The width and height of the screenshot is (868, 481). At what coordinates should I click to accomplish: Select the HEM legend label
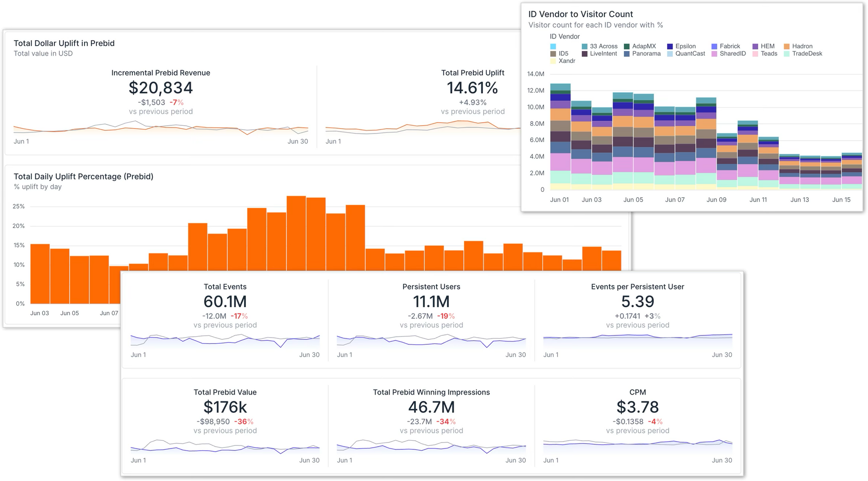768,46
